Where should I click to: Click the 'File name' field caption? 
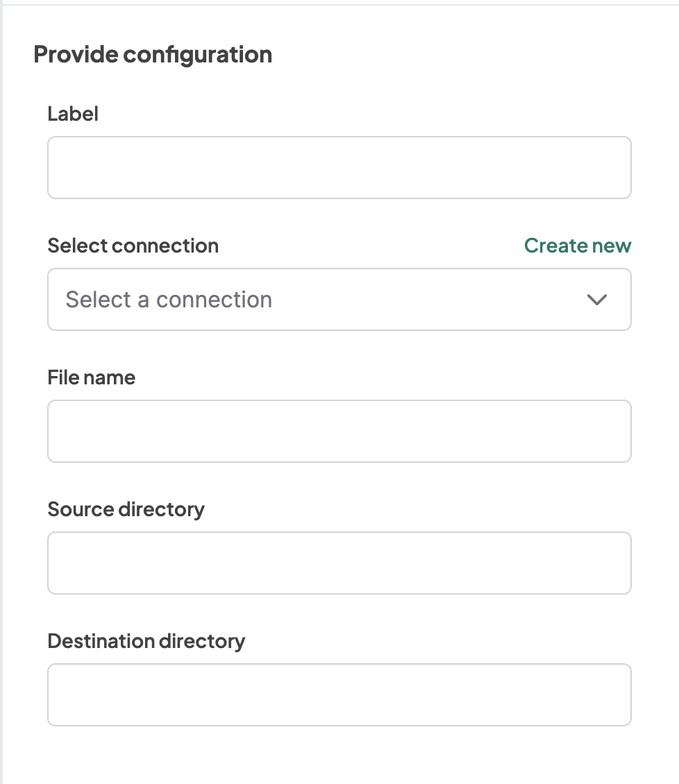click(x=91, y=377)
